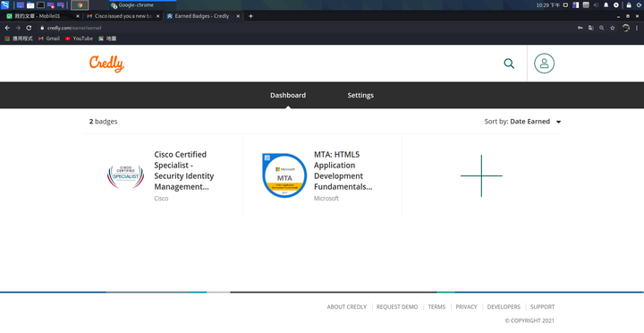Viewport: 644px width, 333px height.
Task: Select Google-chrome window in the taskbar
Action: coord(142,5)
